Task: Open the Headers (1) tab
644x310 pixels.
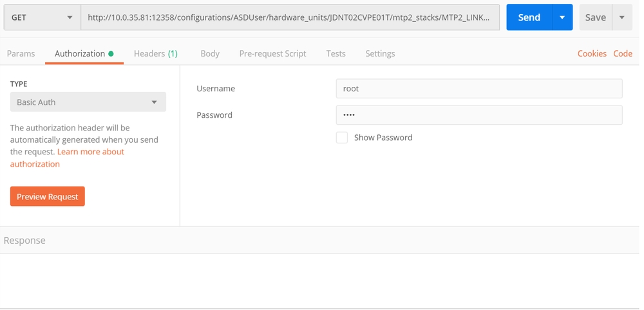Action: 155,53
